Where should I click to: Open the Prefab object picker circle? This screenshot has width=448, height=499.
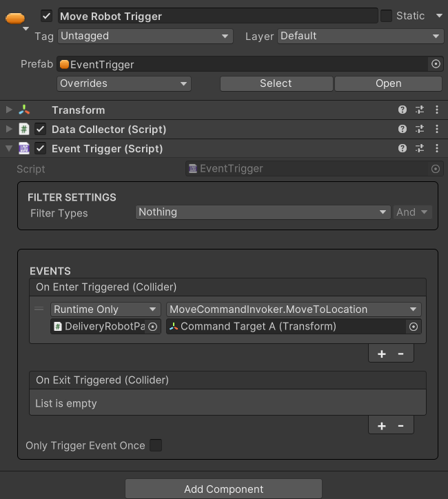[436, 64]
